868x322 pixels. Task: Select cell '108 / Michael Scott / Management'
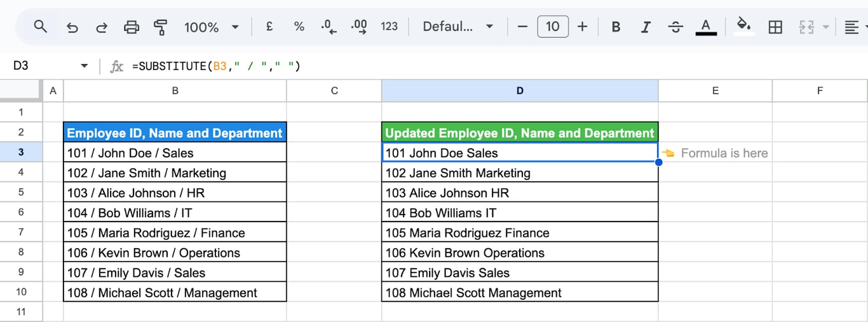click(175, 293)
